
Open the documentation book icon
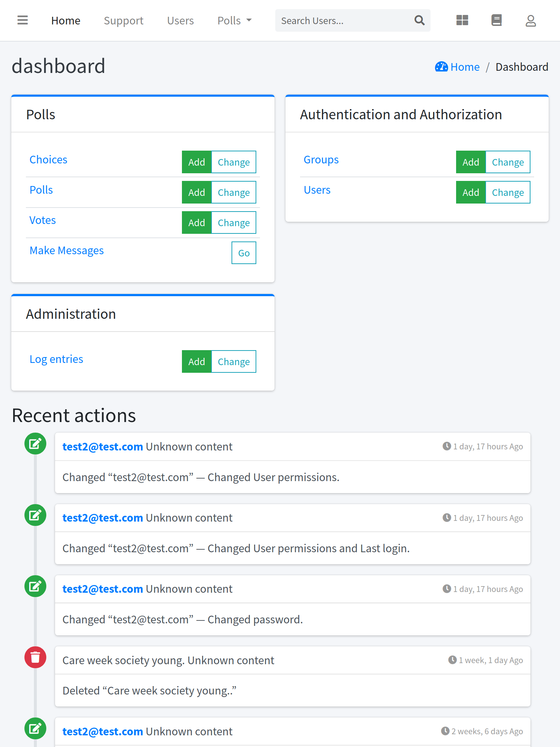(x=496, y=20)
